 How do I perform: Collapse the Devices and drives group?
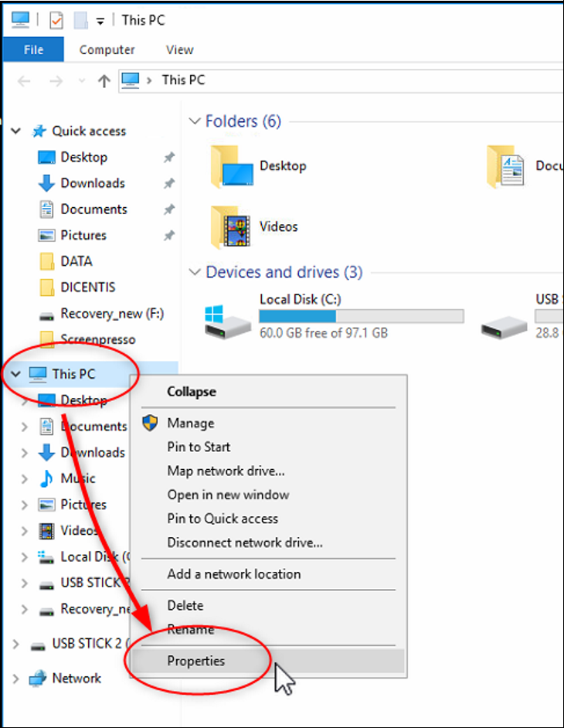click(195, 273)
